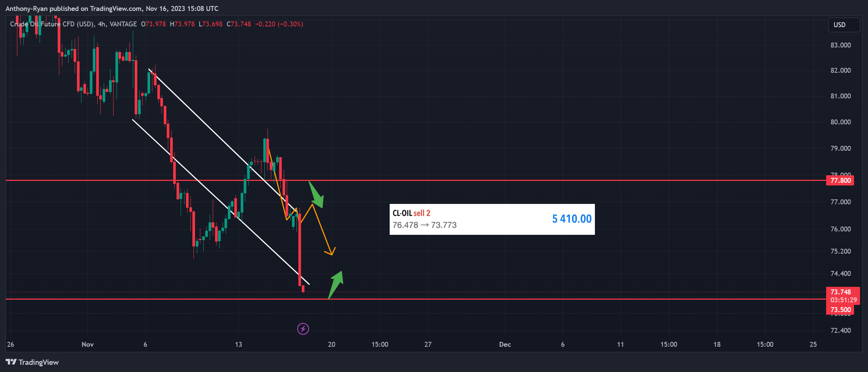Click the 74.400 price axis label
Viewport: 868px width, 372px height.
[x=840, y=274]
